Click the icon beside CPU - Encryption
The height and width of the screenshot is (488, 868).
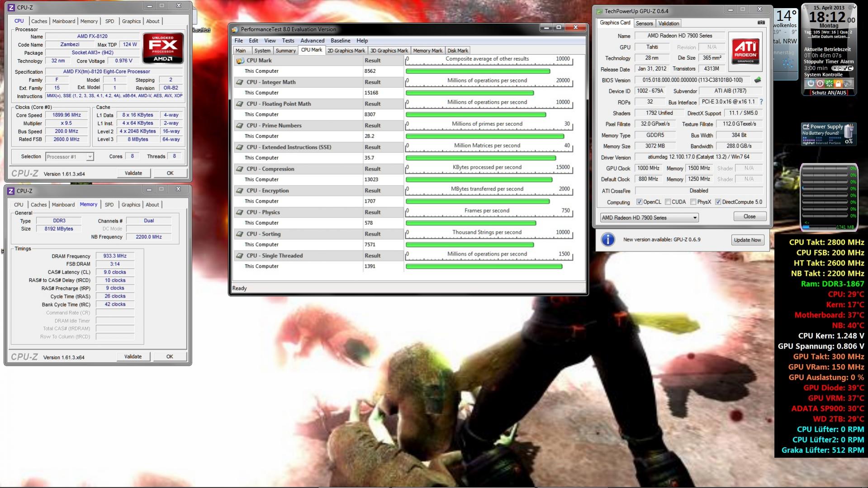240,190
